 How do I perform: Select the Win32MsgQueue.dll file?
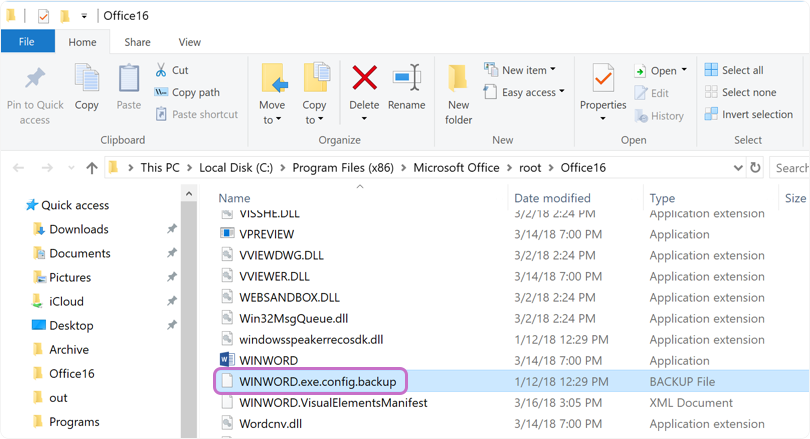pyautogui.click(x=293, y=319)
